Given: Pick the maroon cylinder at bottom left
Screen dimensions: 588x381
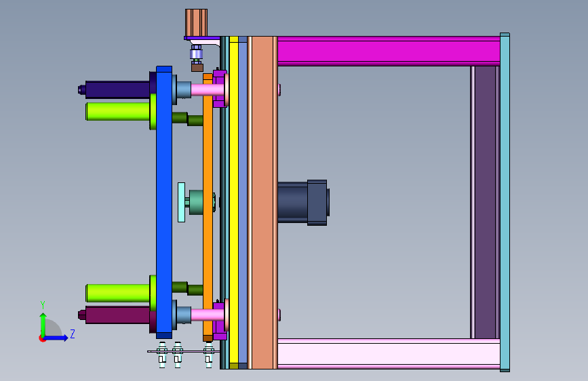Looking at the screenshot, I should tap(117, 315).
